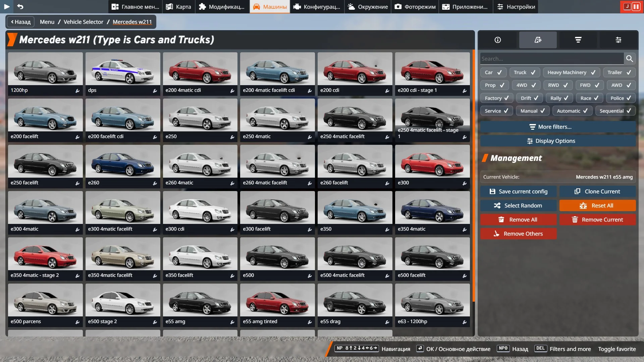Click wrench icon on e250 facelift tile
Viewport: 644px width, 362px height.
(77, 183)
